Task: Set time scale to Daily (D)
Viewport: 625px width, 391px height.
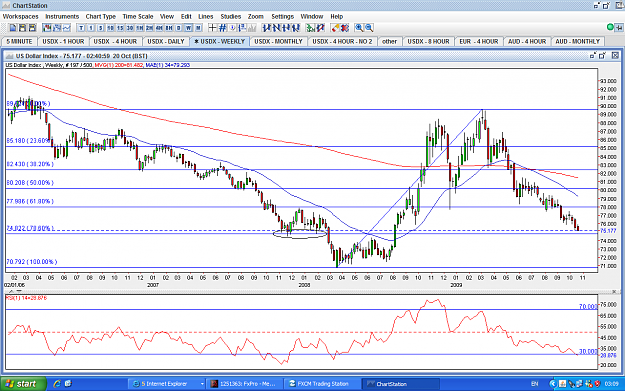Action: coord(179,28)
